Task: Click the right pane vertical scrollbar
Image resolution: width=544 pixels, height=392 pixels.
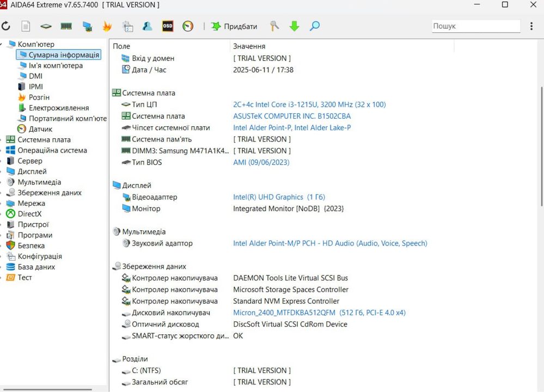Action: (x=542, y=146)
